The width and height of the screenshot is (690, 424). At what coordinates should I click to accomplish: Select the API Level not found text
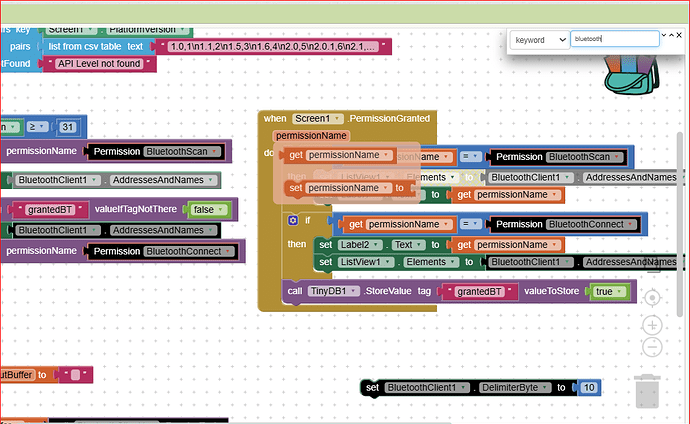[x=99, y=64]
